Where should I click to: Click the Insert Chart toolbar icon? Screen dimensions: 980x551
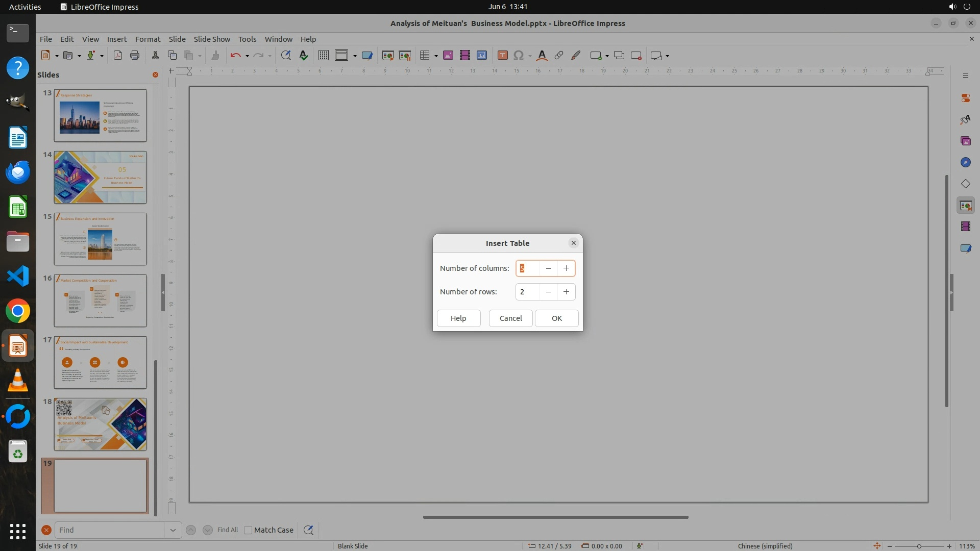(482, 56)
